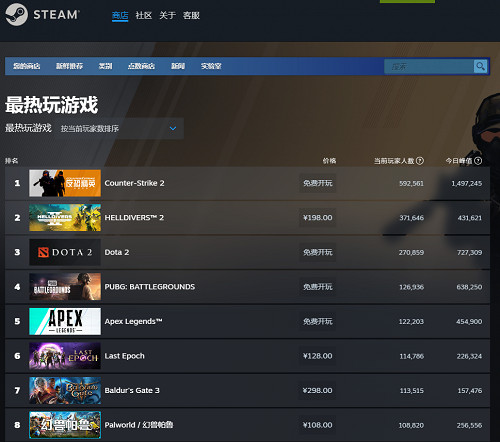
Task: Click the ¥198.00 price for HELLDIVERS 2
Action: (x=318, y=218)
